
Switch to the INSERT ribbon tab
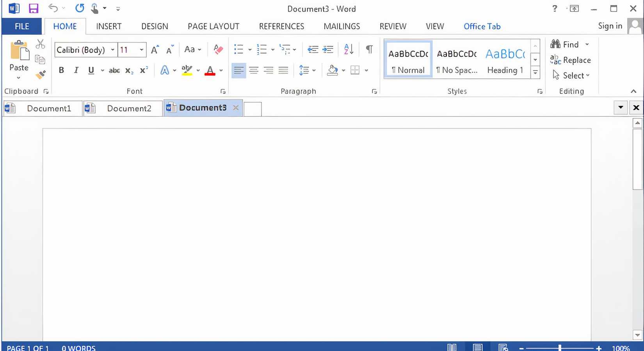pos(109,26)
